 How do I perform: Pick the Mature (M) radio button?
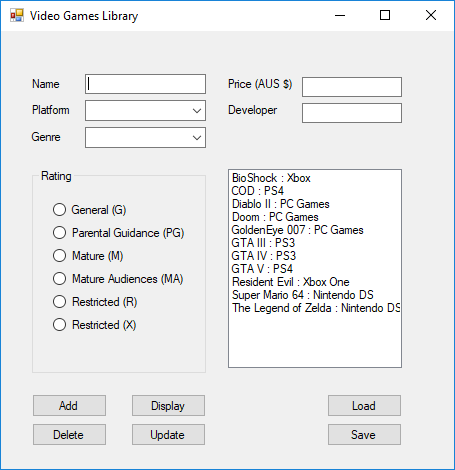(x=88, y=256)
